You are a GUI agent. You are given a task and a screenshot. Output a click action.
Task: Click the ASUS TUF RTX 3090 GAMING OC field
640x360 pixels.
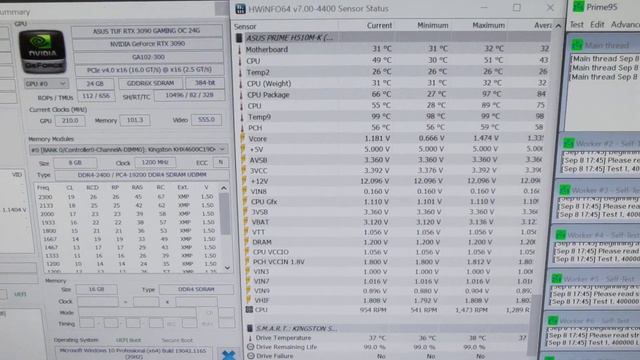[x=147, y=31]
